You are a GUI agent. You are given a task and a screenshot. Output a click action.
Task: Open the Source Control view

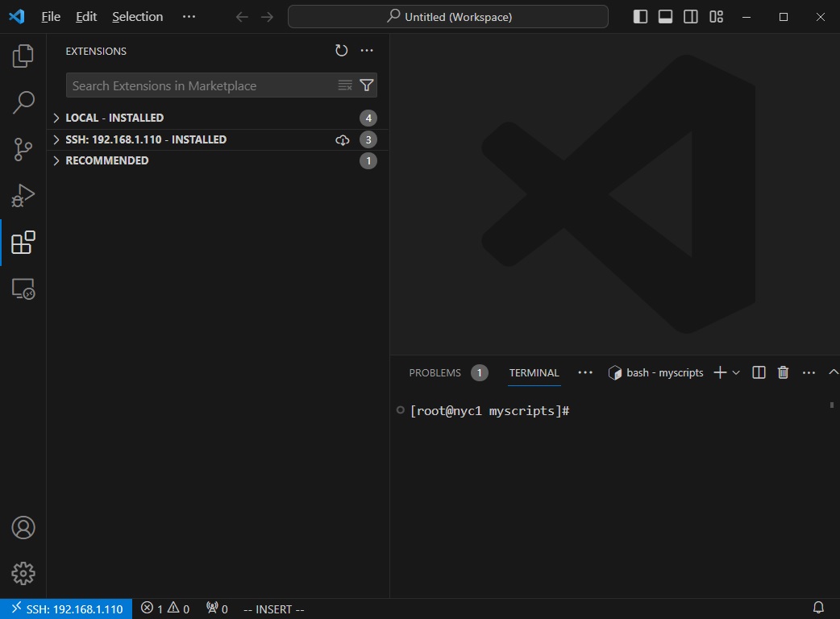click(x=23, y=149)
